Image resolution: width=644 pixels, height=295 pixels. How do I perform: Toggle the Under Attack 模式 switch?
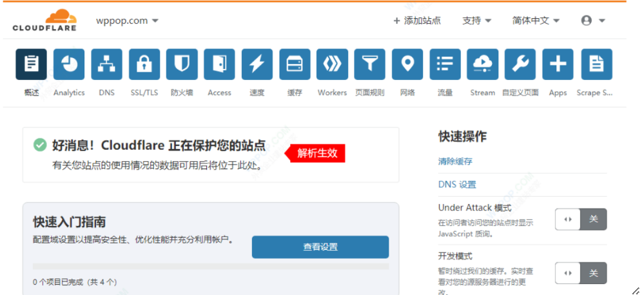pos(580,219)
